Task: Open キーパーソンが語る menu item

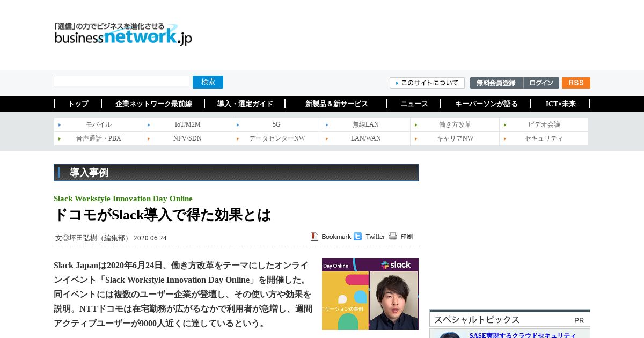Action: (x=486, y=104)
